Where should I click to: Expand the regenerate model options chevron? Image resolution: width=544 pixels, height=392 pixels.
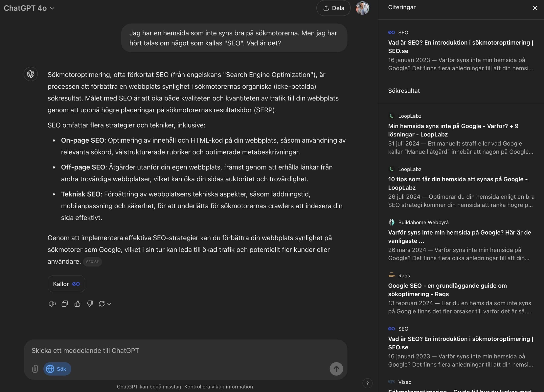pos(109,304)
